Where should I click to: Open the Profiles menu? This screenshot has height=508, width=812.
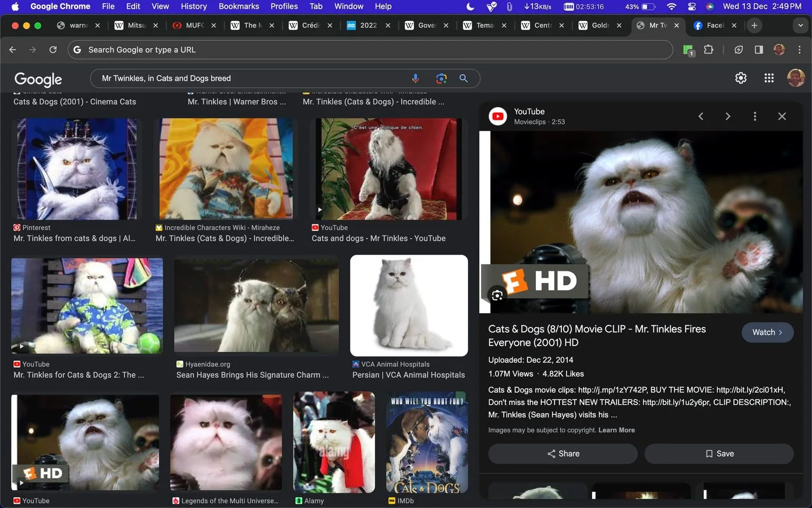coord(284,6)
